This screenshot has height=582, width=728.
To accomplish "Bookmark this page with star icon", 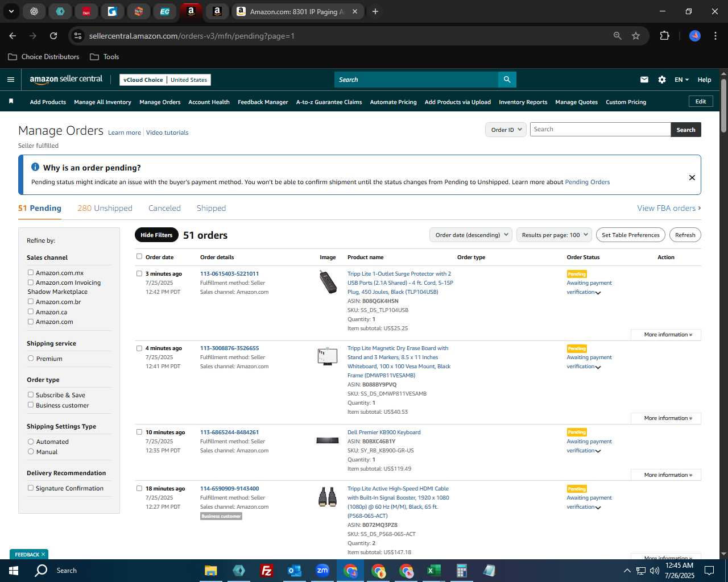I will click(x=636, y=36).
